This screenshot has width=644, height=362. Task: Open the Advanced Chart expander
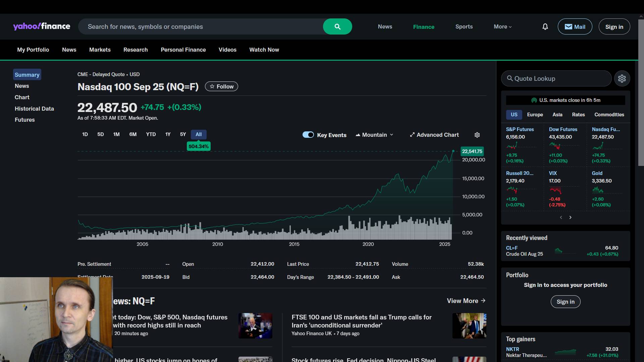pos(434,135)
